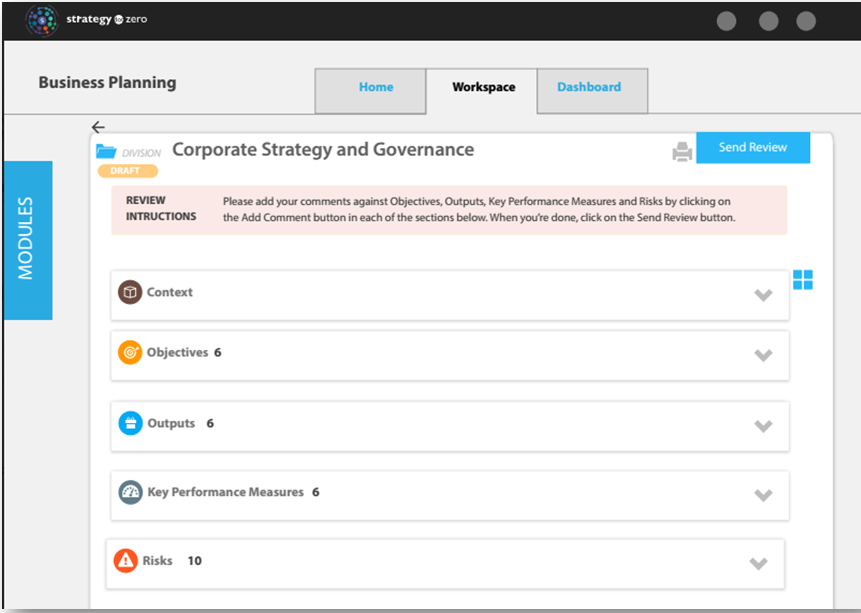The image size is (861, 613).
Task: Click the Key Performance Measures gauge icon
Action: click(131, 492)
